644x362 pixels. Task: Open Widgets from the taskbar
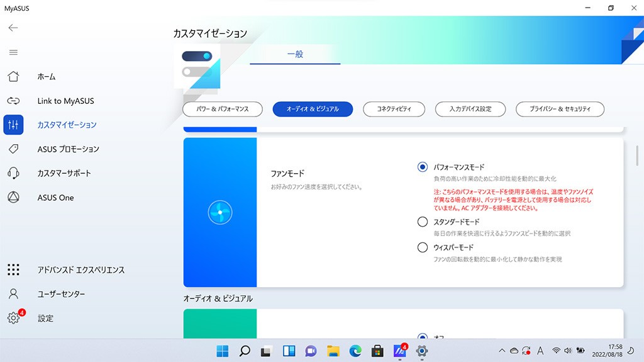289,351
